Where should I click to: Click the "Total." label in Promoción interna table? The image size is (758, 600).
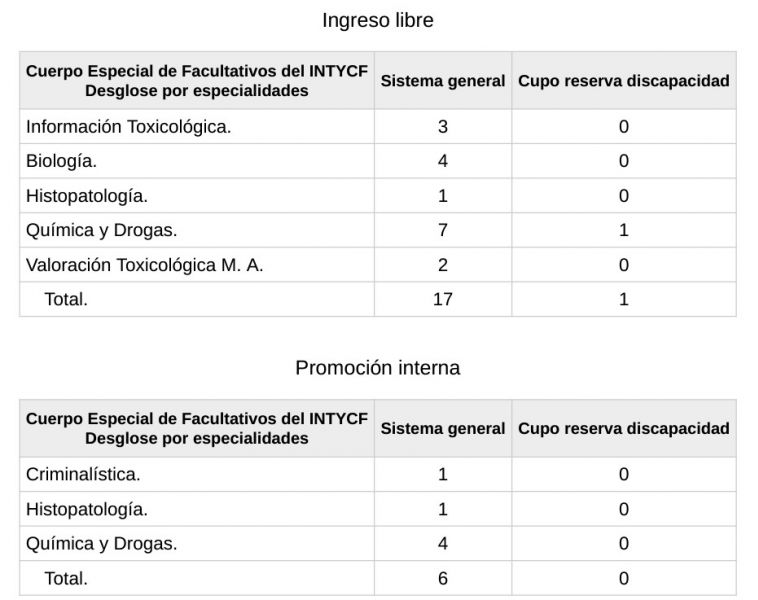click(66, 578)
